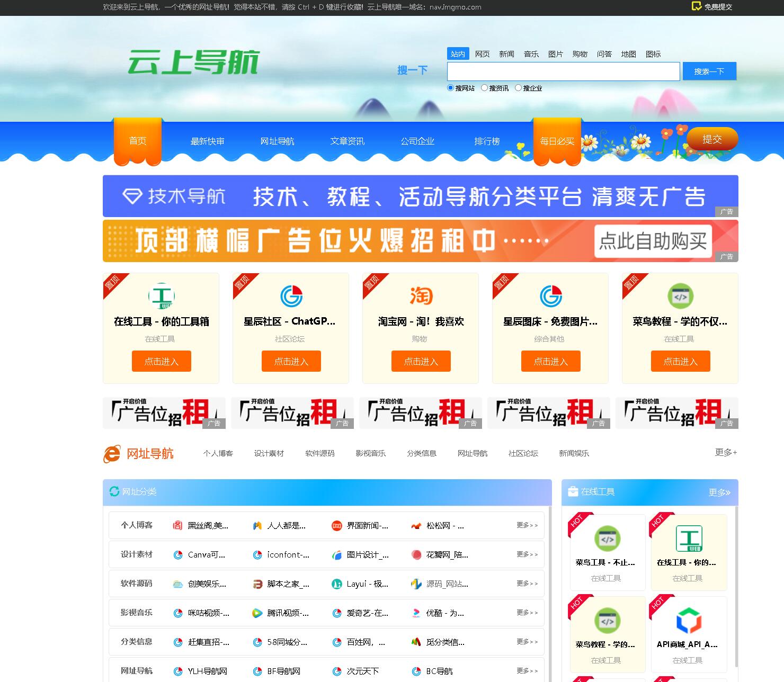Viewport: 784px width, 682px height.
Task: Switch search to the 网页 tab
Action: (x=482, y=54)
